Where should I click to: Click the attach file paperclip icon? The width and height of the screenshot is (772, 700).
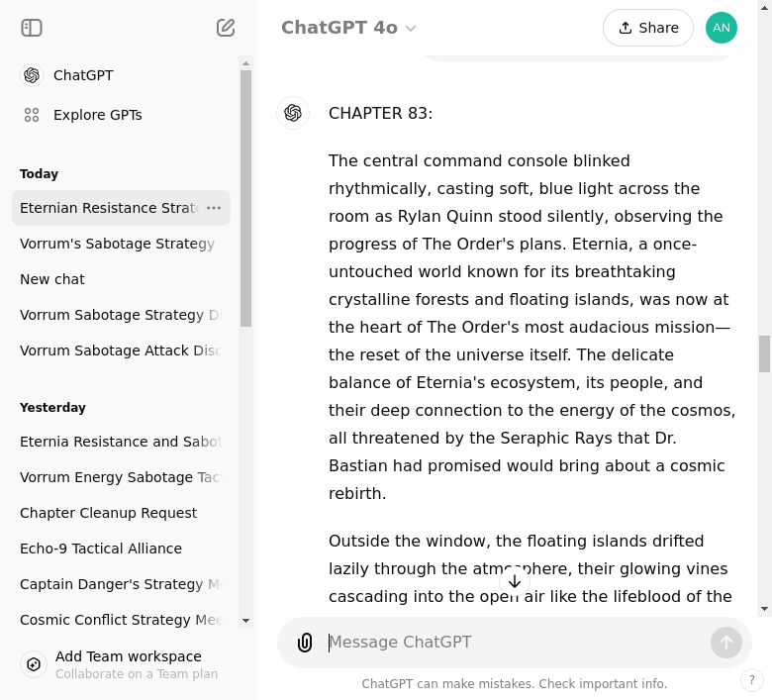click(305, 643)
